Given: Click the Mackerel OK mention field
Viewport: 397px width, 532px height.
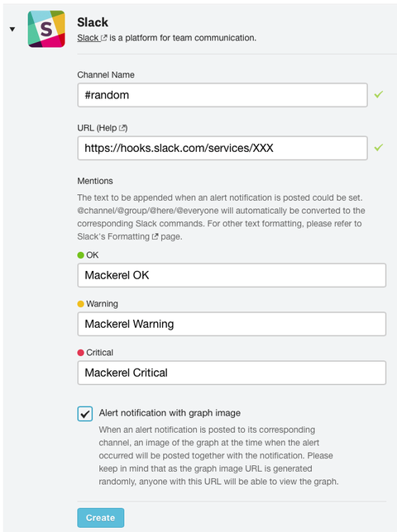Looking at the screenshot, I should coord(232,275).
